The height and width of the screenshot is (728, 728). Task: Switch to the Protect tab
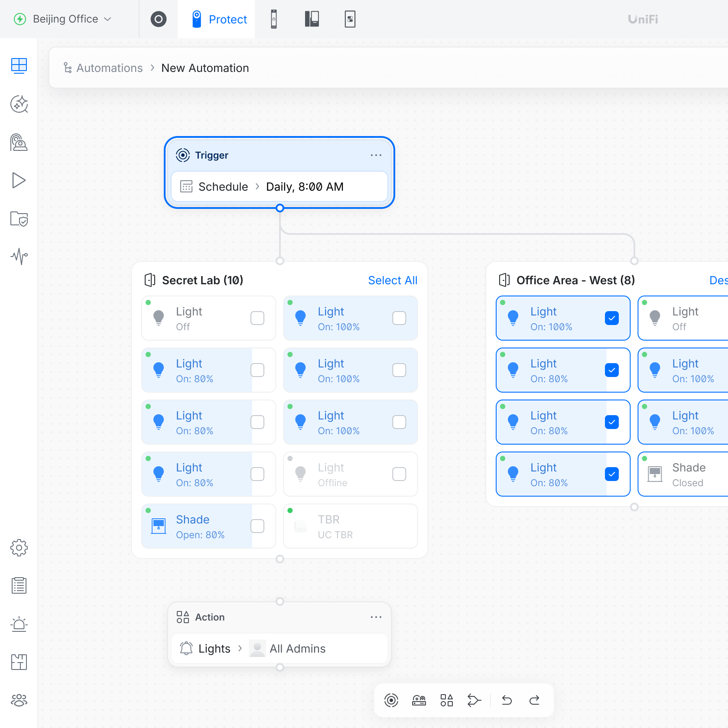[216, 19]
